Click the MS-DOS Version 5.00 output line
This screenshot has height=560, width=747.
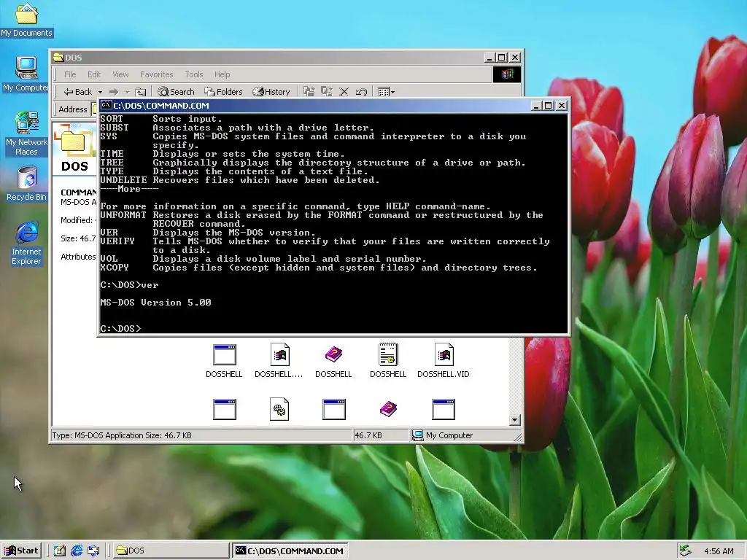click(156, 303)
